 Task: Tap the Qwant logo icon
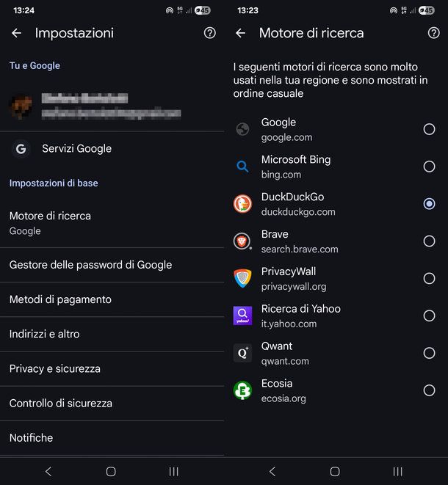pos(242,353)
